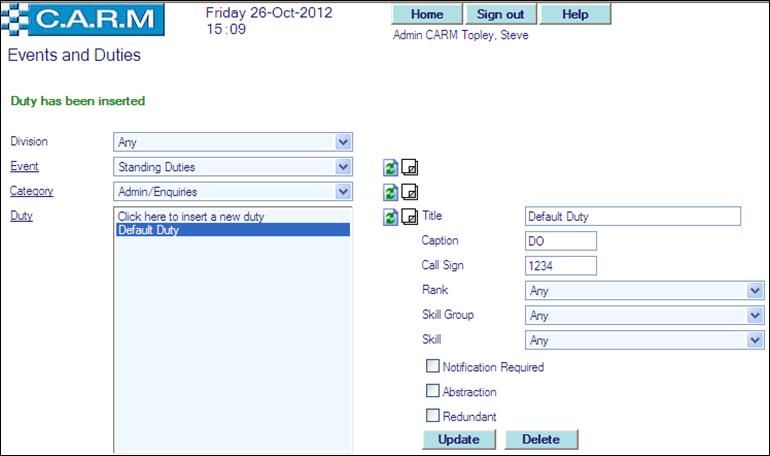Click the edit page icon beside Event

409,168
